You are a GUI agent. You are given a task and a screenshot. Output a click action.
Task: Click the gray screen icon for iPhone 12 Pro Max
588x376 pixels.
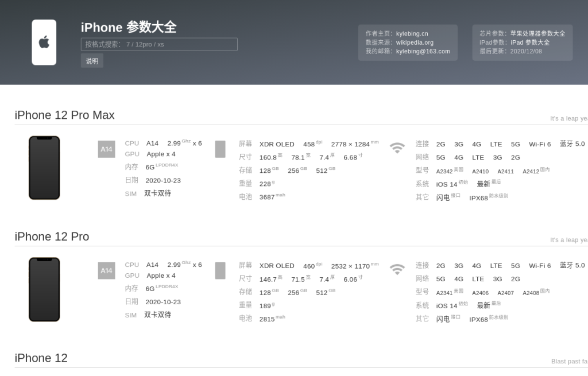click(x=220, y=149)
